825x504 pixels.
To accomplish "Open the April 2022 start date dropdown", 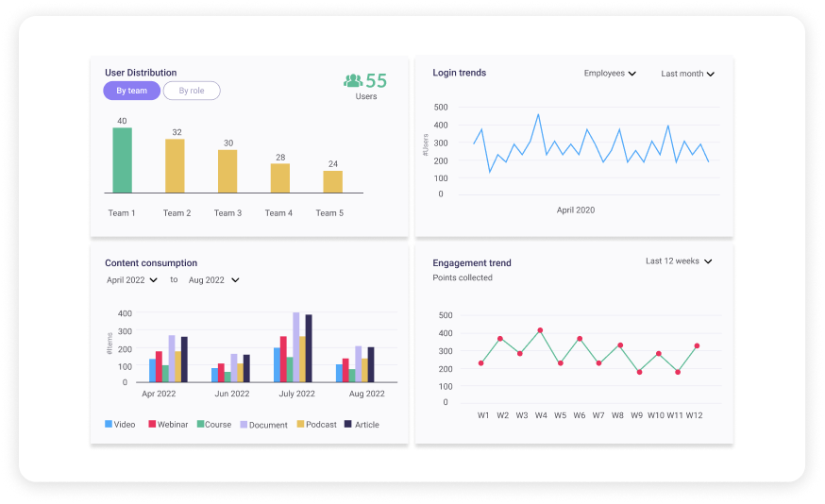I will click(x=131, y=280).
